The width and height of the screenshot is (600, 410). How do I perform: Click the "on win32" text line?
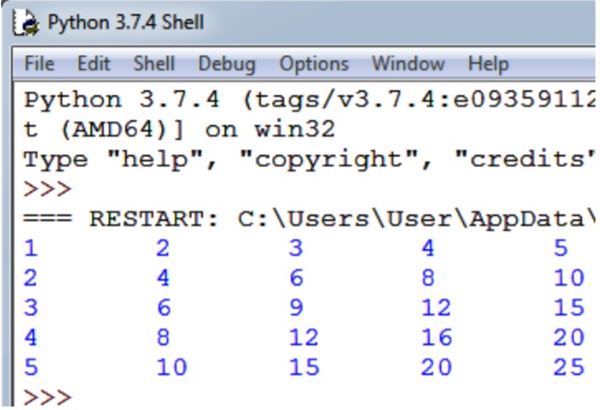[x=179, y=130]
